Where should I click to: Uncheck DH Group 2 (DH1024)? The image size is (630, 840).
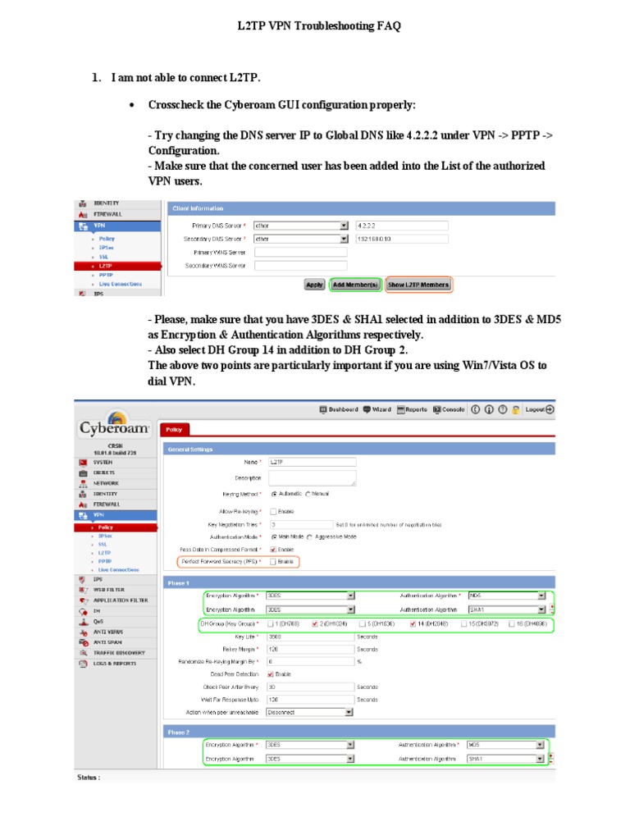pos(315,624)
